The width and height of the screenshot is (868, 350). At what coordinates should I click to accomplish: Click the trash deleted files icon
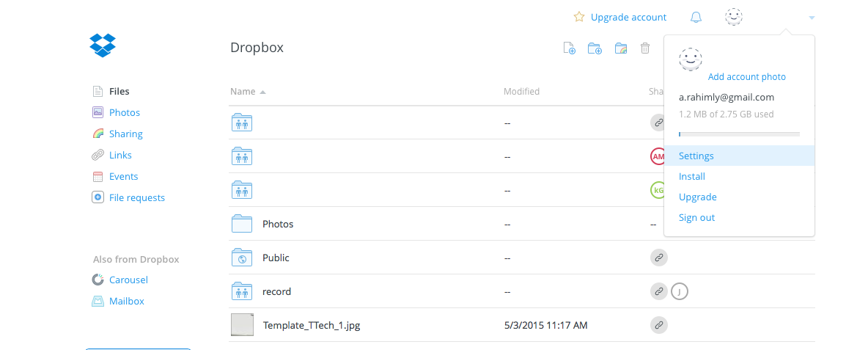point(645,48)
